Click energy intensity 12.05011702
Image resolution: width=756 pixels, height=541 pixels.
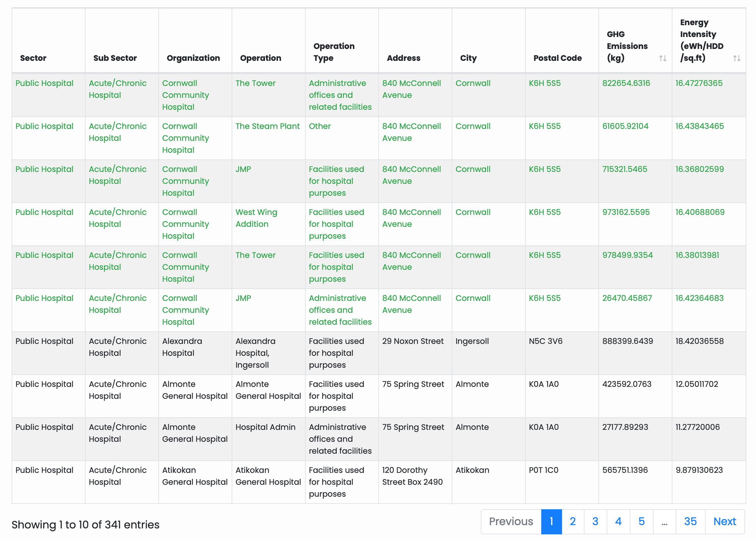tap(697, 384)
